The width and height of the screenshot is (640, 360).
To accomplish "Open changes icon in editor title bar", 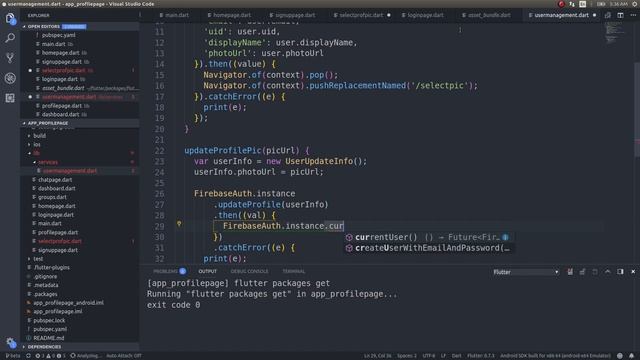I will pos(608,15).
